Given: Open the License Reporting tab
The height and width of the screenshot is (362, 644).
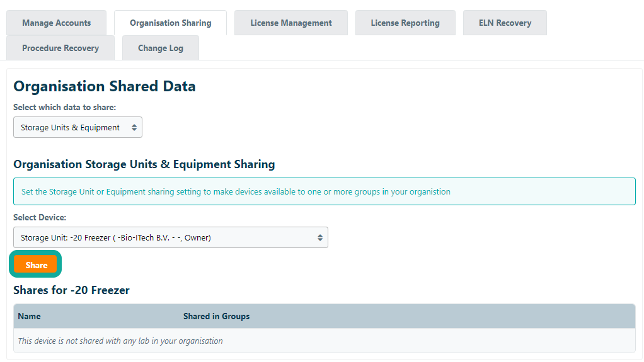Looking at the screenshot, I should [405, 23].
